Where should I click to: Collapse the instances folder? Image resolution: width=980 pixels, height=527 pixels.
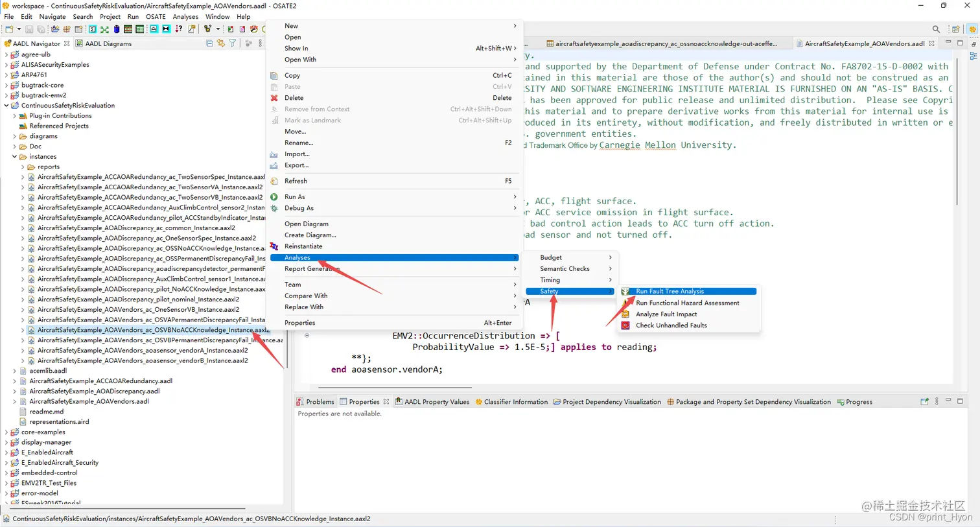pos(14,156)
